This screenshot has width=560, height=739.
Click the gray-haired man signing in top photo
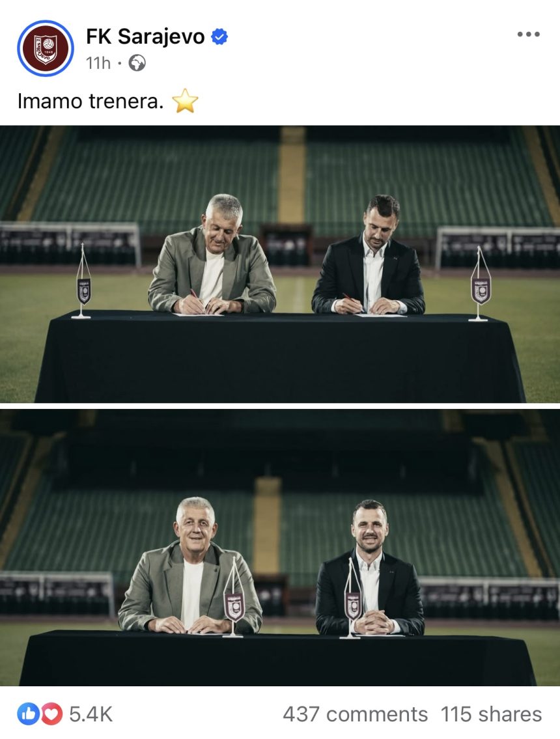[212, 257]
